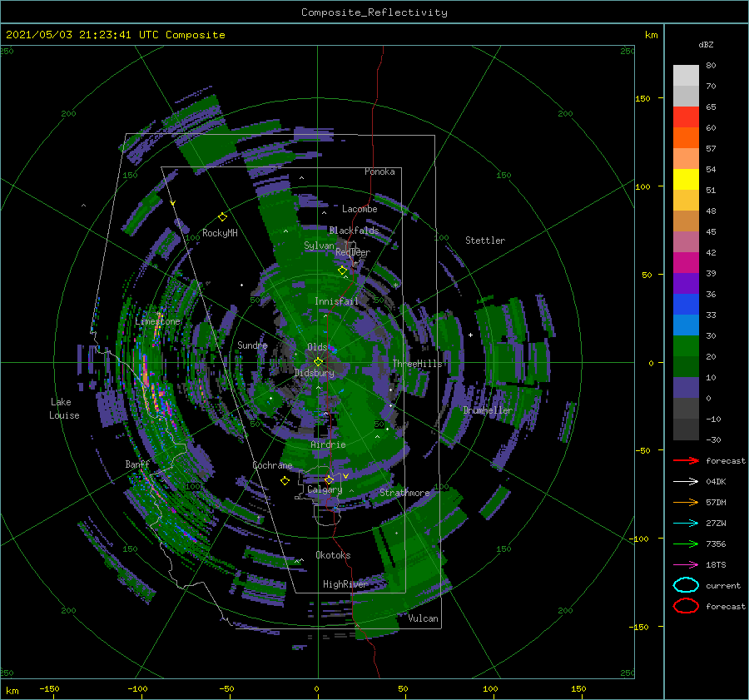This screenshot has height=700, width=749.
Task: Click the orange 57DM arrow in legend
Action: point(686,502)
